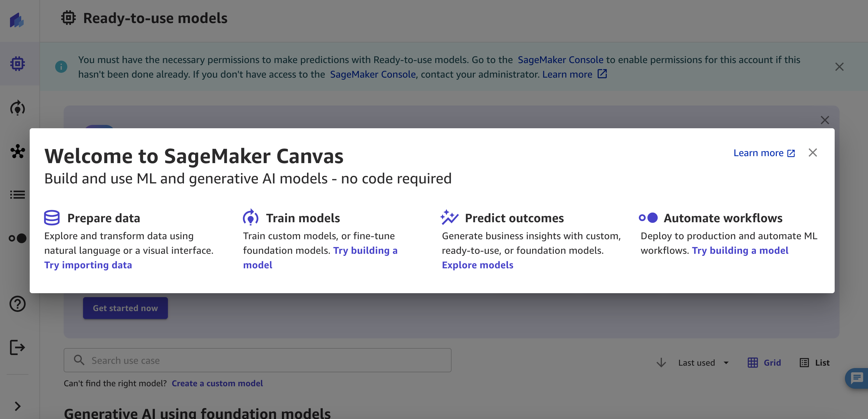868x419 pixels.
Task: Open the Data Wrangler asterisk sidebar icon
Action: (18, 151)
